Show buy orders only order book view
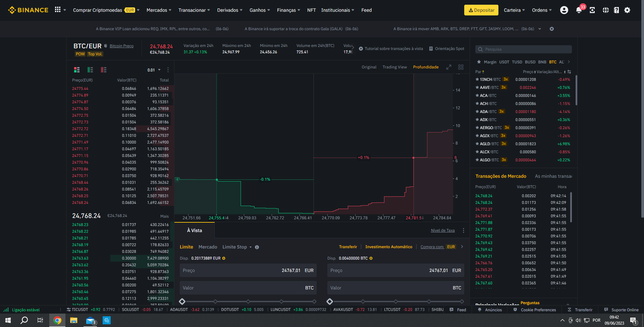 tap(90, 70)
